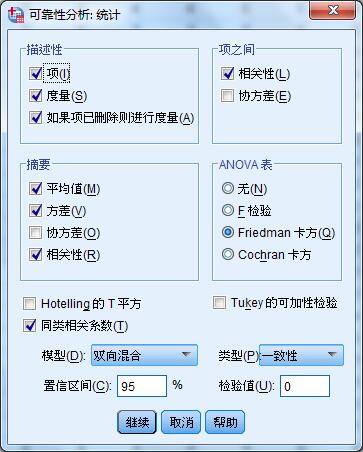Click the 继续 button
363x452 pixels.
coord(137,422)
